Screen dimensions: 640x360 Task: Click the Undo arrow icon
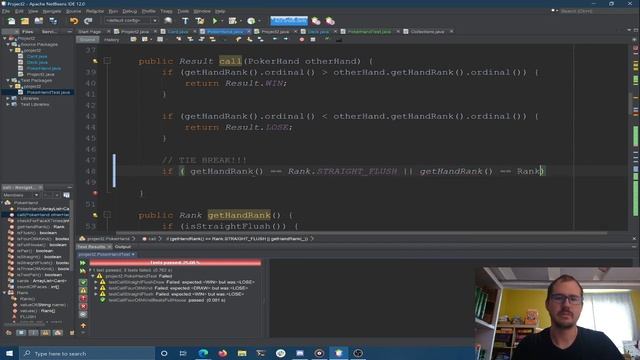tap(74, 21)
